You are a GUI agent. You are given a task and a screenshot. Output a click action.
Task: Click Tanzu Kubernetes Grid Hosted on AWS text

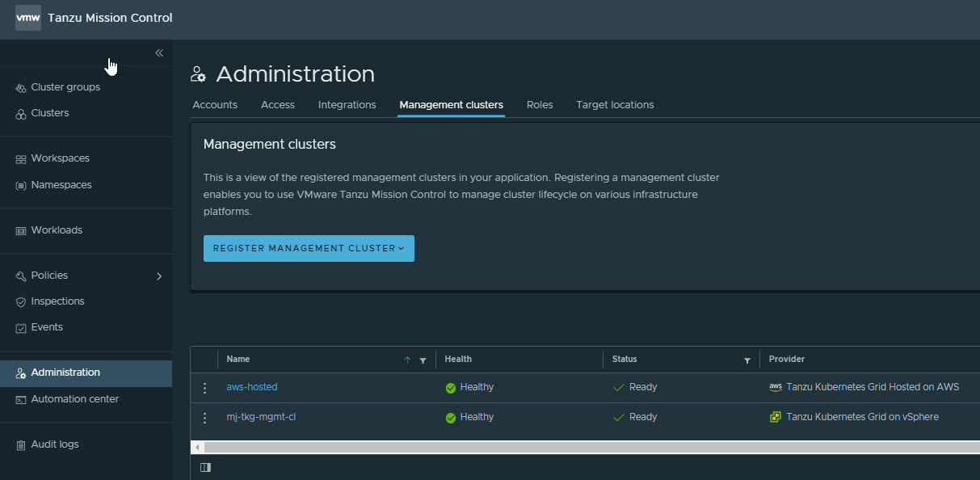(873, 387)
